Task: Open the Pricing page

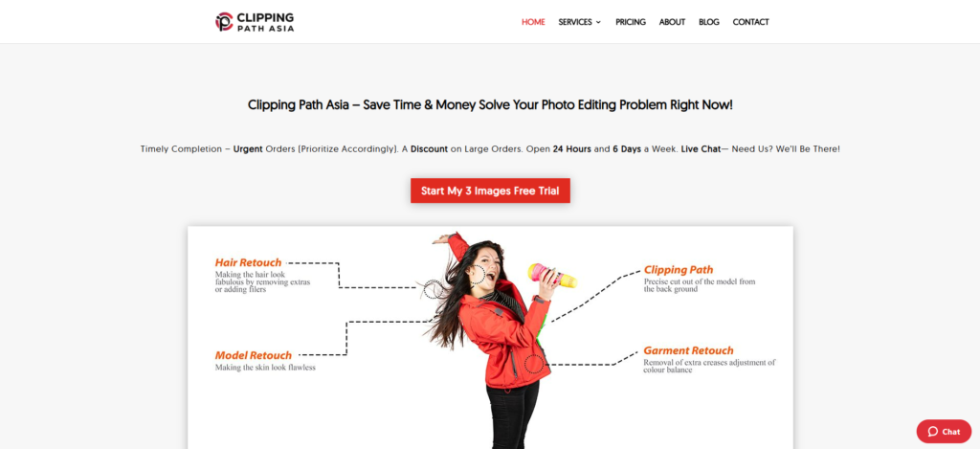Action: pos(631,22)
